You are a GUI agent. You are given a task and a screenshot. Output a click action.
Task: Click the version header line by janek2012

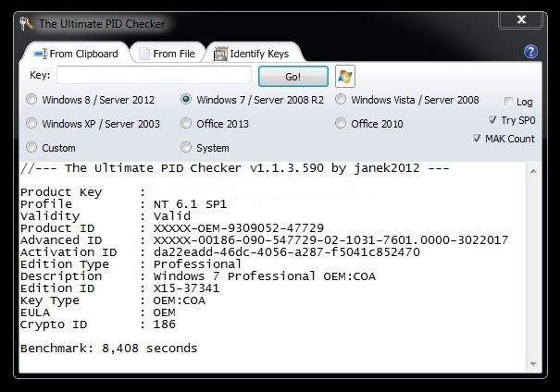coord(234,168)
